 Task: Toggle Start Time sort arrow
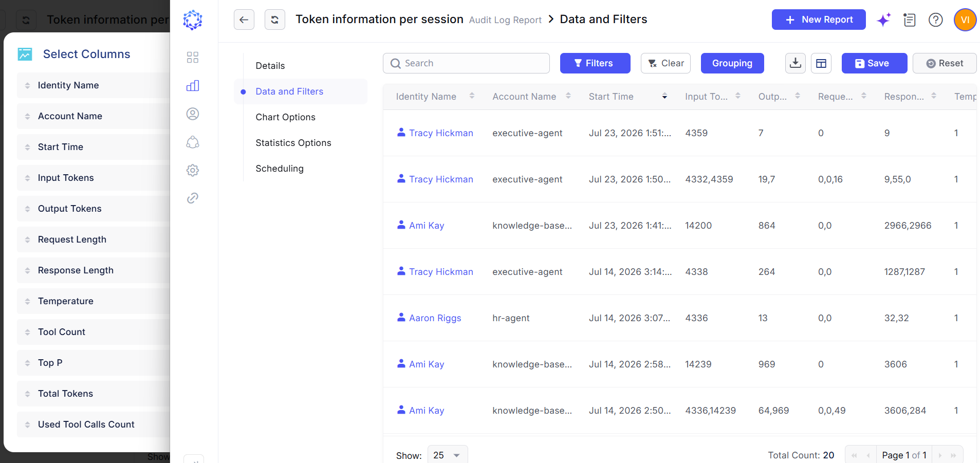tap(664, 96)
